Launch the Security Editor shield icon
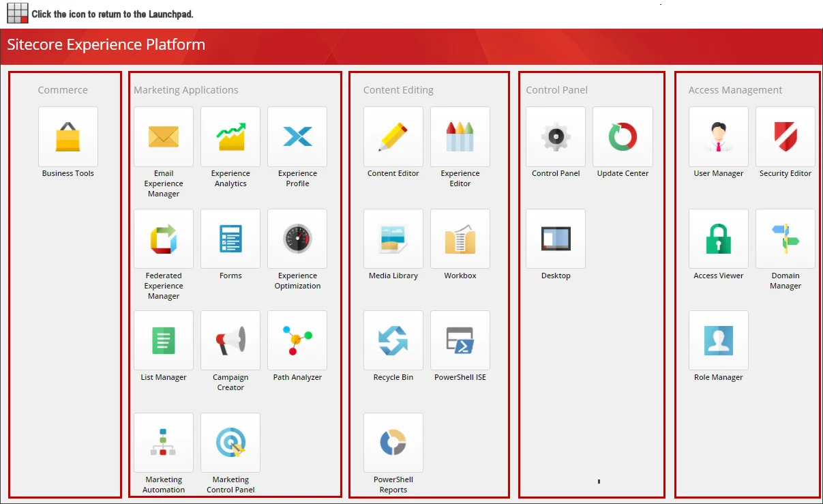The height and width of the screenshot is (504, 823). pyautogui.click(x=785, y=136)
